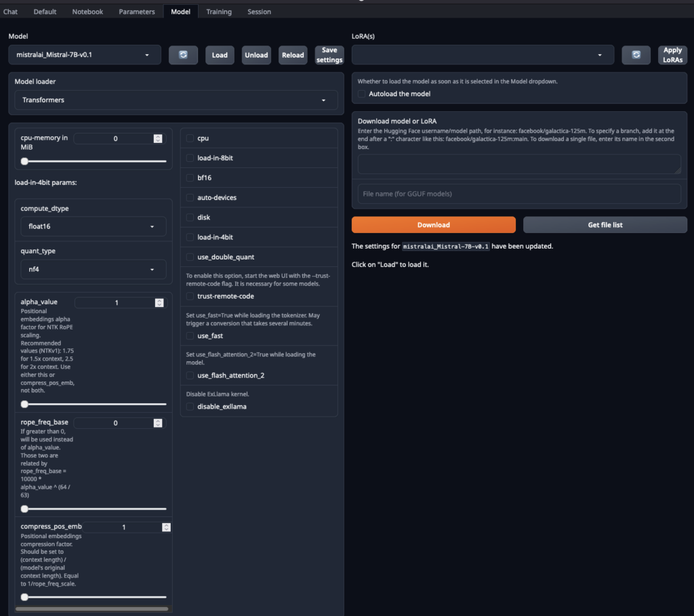
Task: Click the Hugging Face model path text box
Action: coord(519,164)
